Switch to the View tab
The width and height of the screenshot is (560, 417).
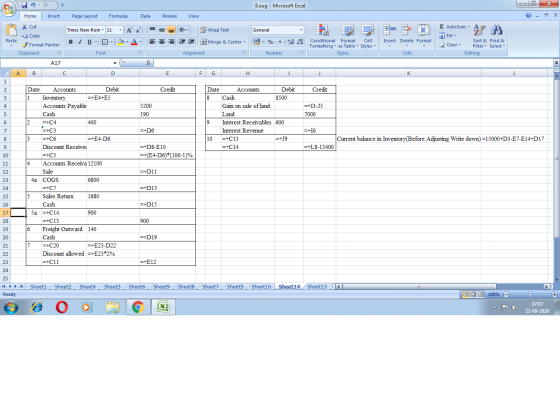194,16
